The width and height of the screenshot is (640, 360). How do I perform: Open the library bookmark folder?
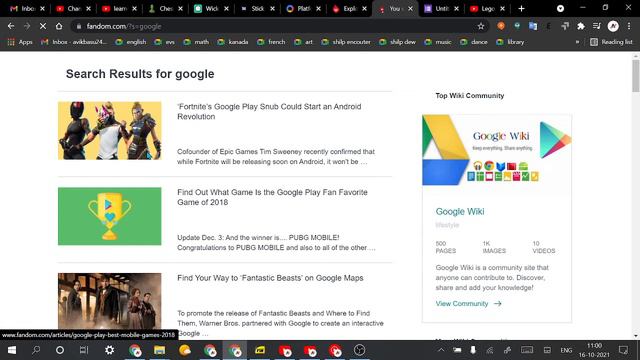510,42
